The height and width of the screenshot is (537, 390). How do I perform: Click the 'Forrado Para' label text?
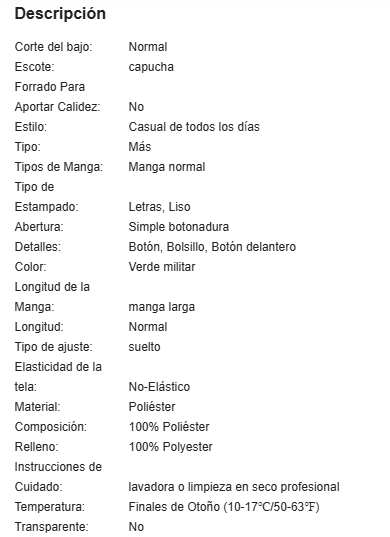click(x=50, y=87)
